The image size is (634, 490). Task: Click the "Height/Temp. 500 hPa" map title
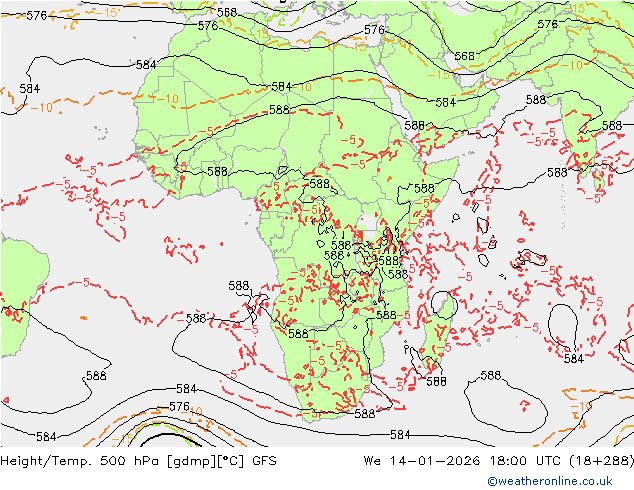[x=81, y=461]
